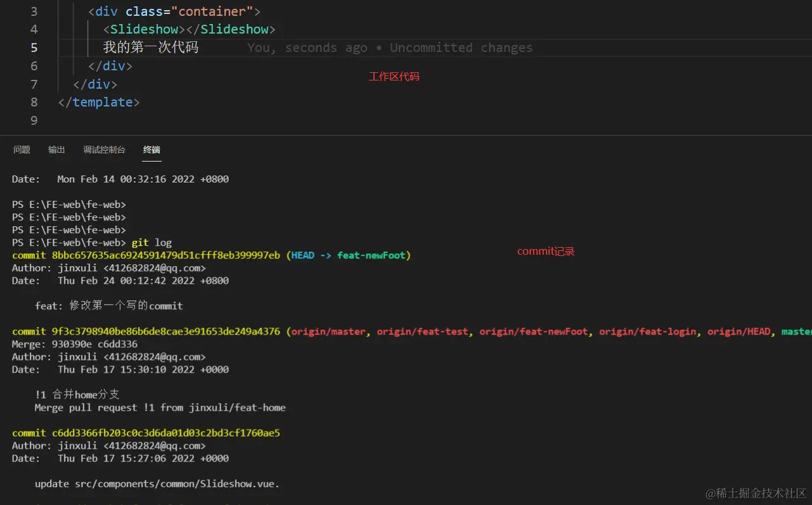The image size is (812, 505).
Task: Open the 输出 panel tab
Action: click(x=56, y=150)
